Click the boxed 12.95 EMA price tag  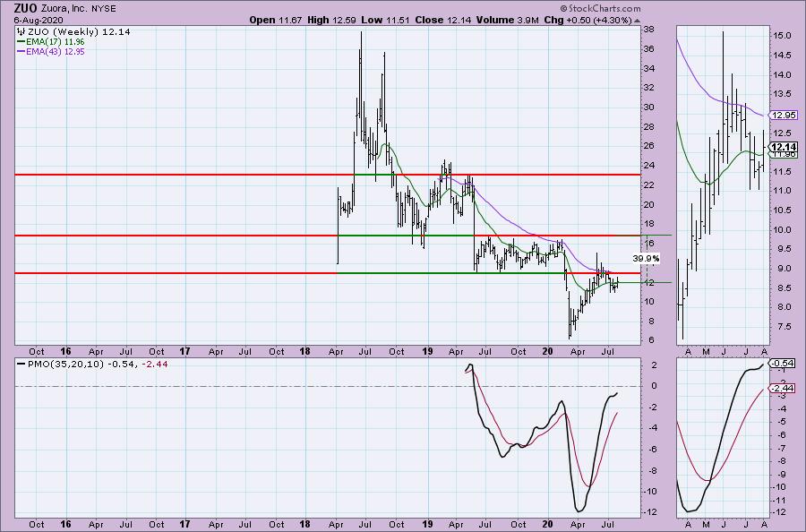coord(784,116)
